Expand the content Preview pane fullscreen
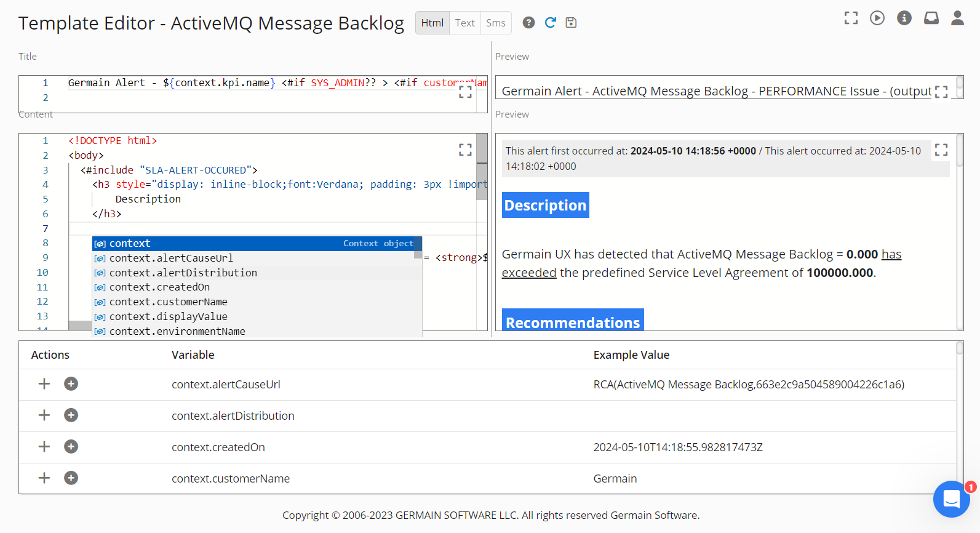Image resolution: width=980 pixels, height=533 pixels. [941, 150]
